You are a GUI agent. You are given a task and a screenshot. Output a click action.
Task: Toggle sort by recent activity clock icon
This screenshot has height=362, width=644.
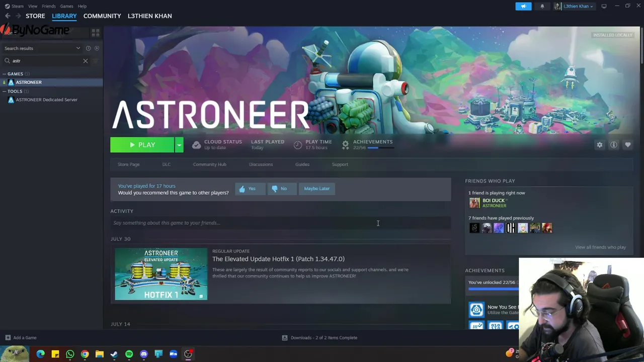88,48
